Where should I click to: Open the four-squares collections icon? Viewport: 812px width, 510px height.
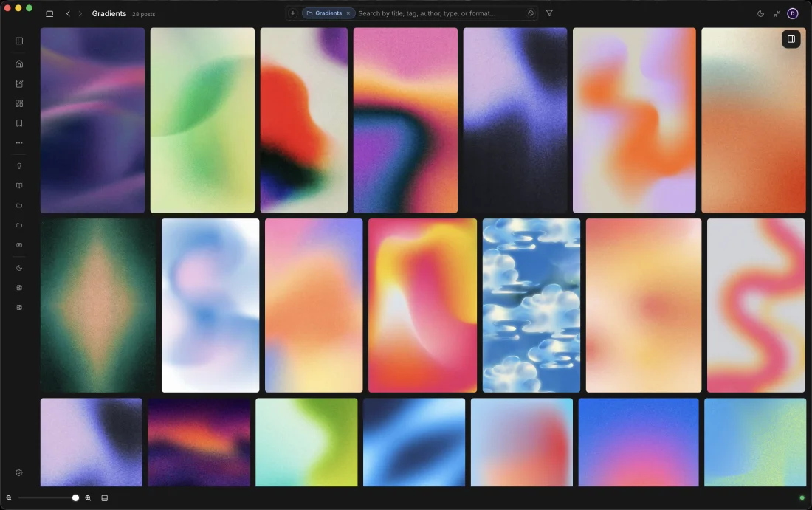19,103
